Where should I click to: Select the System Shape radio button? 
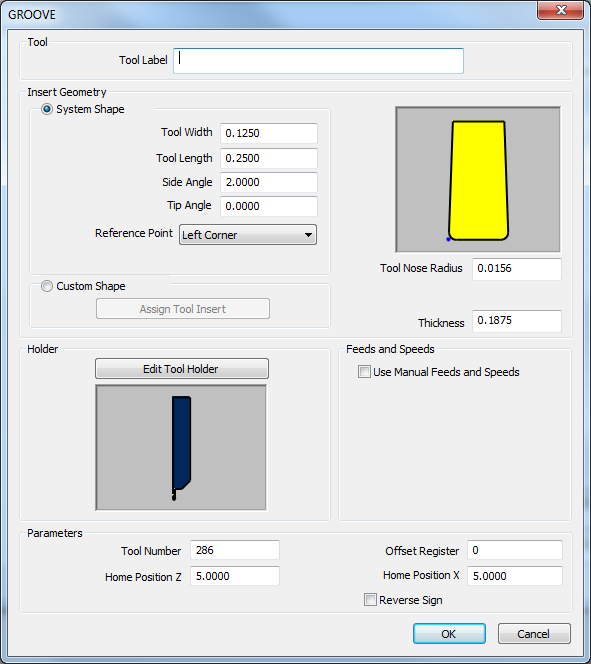pyautogui.click(x=47, y=109)
